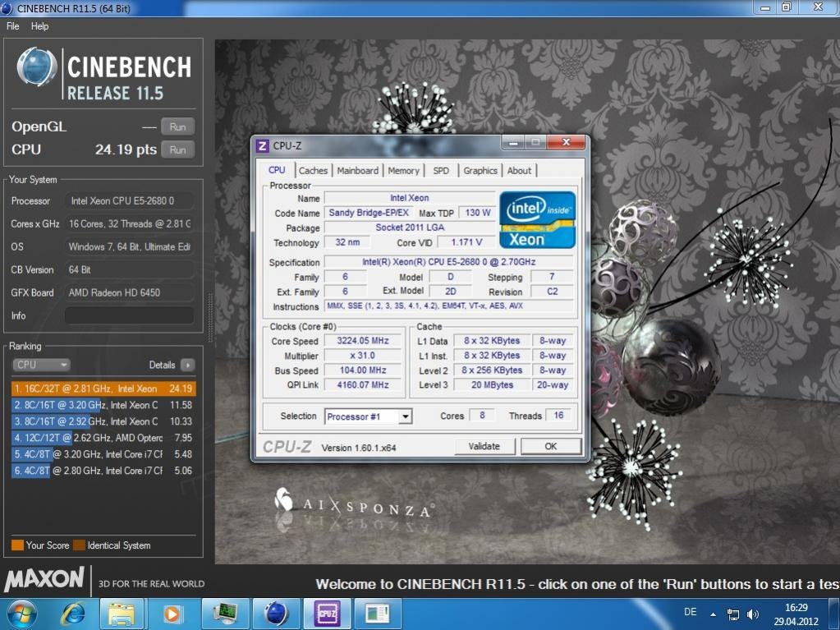Run the CPU benchmark
Screen dimensions: 840x630
(x=177, y=150)
